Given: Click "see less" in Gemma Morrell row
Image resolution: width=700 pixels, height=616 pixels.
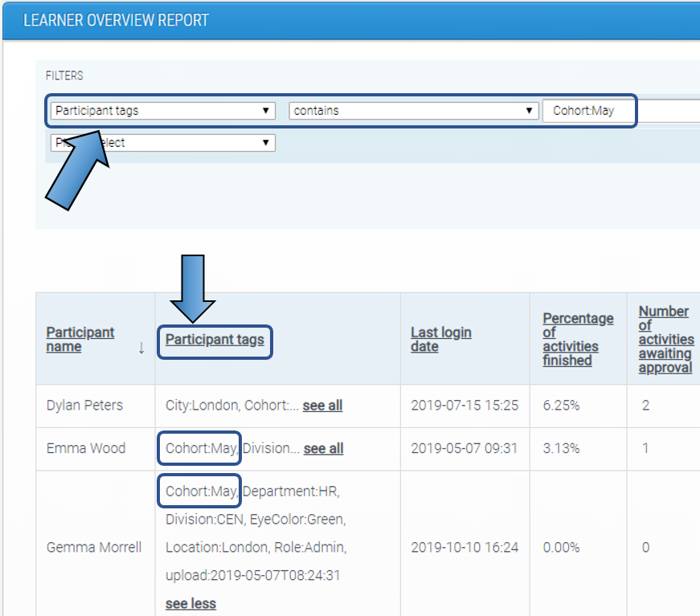Looking at the screenshot, I should coord(190,603).
